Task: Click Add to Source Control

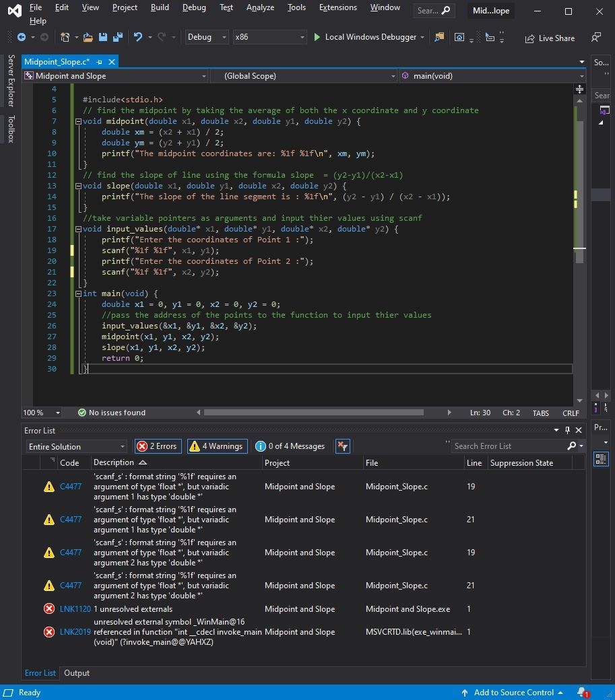Action: click(x=513, y=693)
